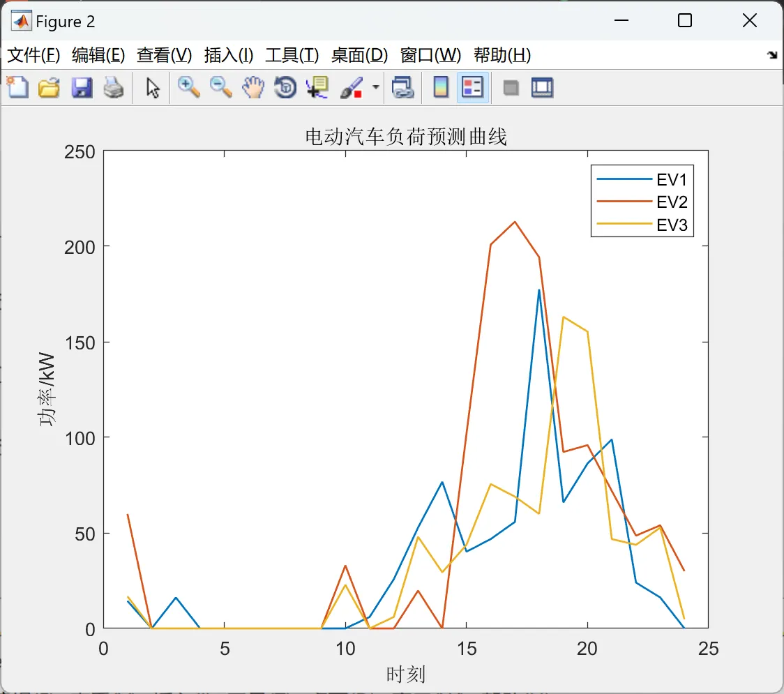Viewport: 784px width, 694px height.
Task: Click the x-axis label 时刻
Action: pyautogui.click(x=405, y=674)
